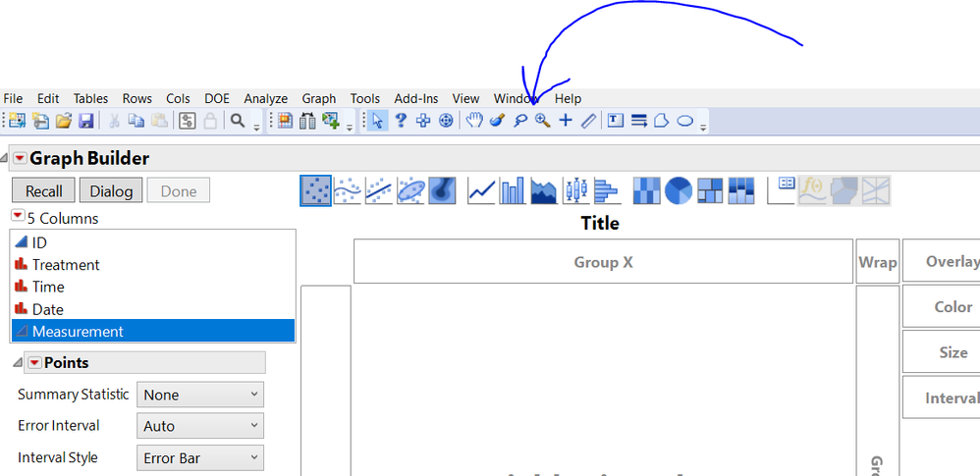
Task: Open the Tools toolbar overflow arrow
Action: [x=704, y=128]
